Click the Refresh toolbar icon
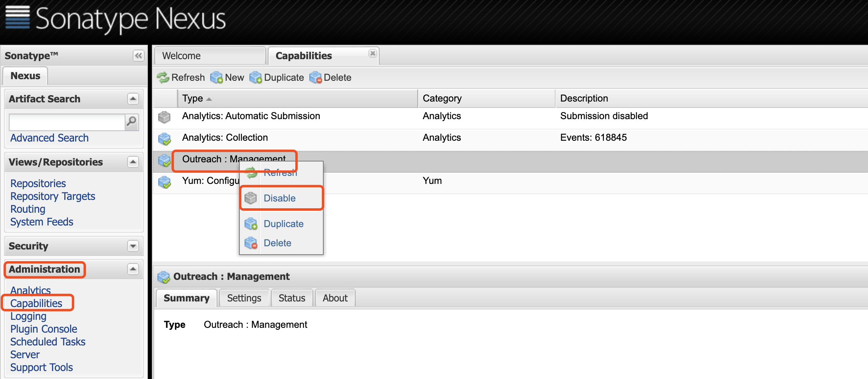This screenshot has height=379, width=868. [163, 78]
